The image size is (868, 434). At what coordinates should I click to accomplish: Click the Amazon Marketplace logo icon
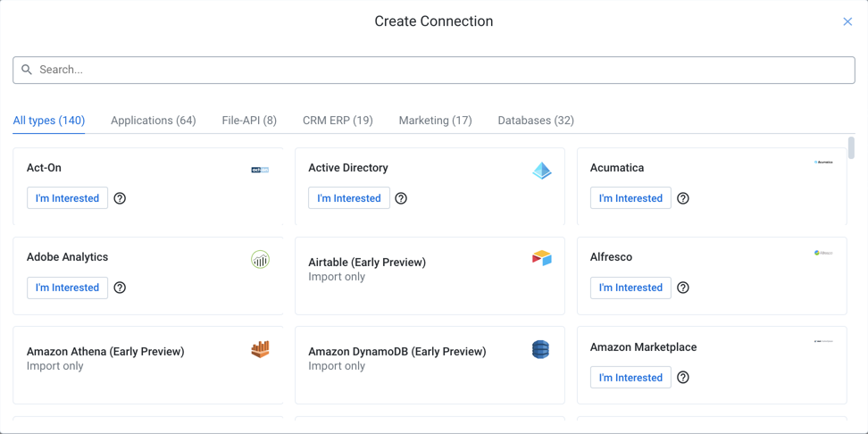(823, 341)
